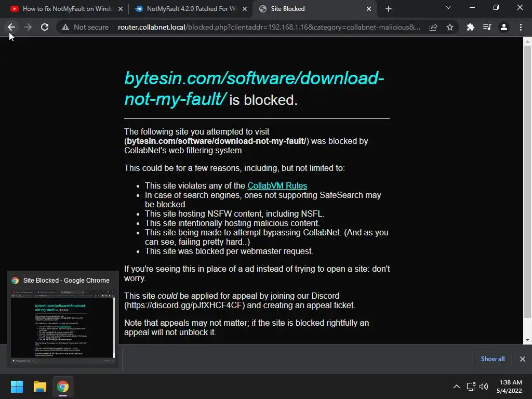Image resolution: width=532 pixels, height=399 pixels.
Task: Share this page icon in address bar
Action: coord(433,27)
